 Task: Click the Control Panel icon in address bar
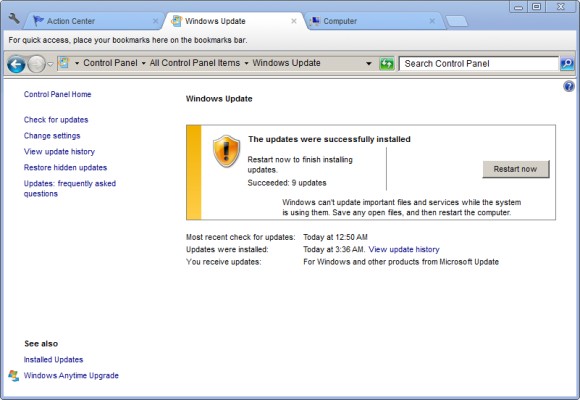point(64,63)
